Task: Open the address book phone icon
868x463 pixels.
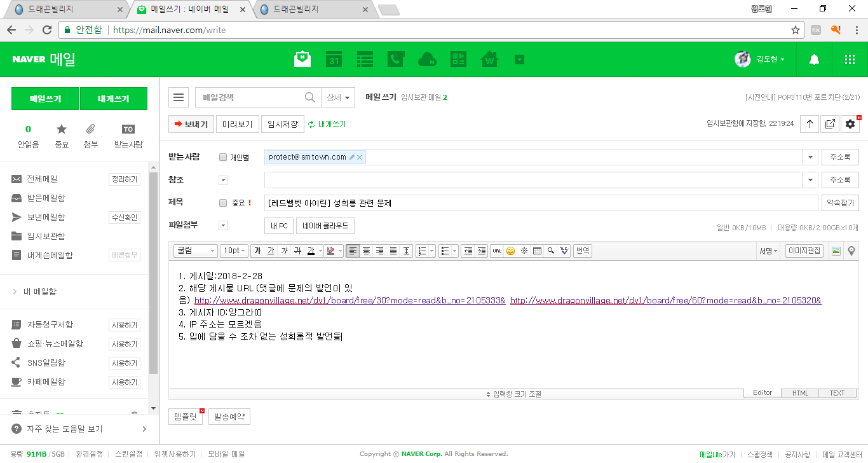Action: coord(396,59)
